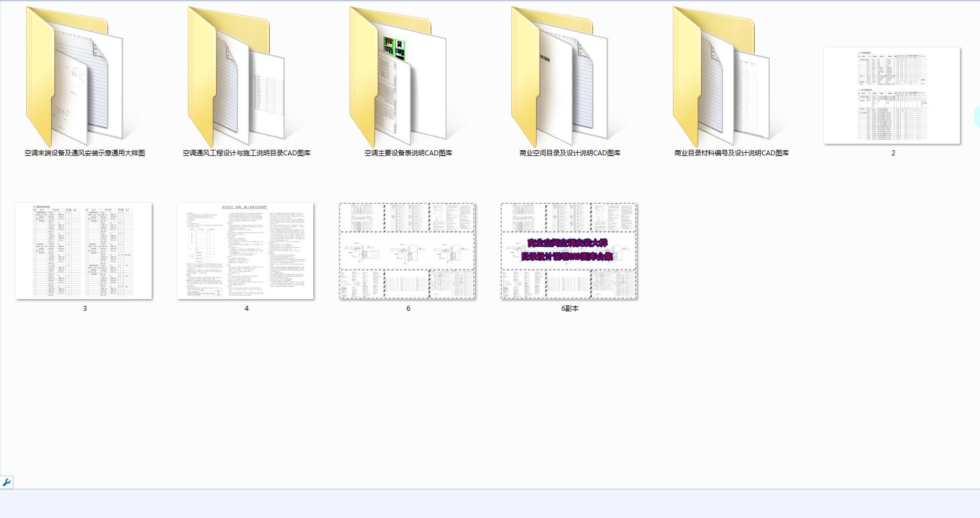This screenshot has height=518, width=980.
Task: Click the filename label 6副本
Action: click(x=570, y=309)
